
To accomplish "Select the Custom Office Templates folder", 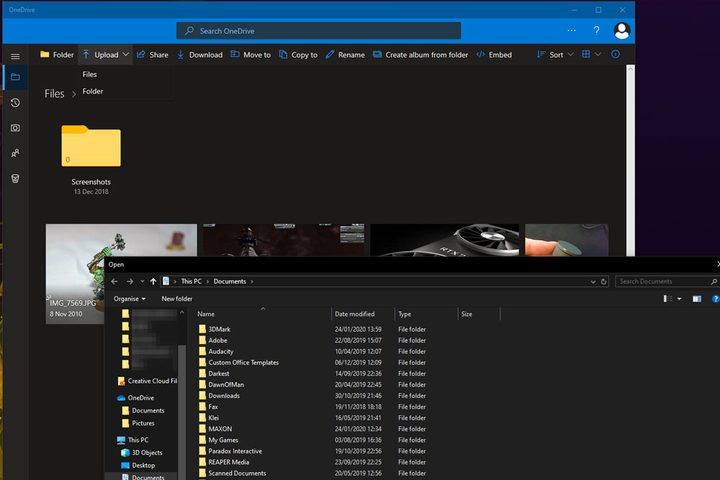I will pyautogui.click(x=312, y=362).
